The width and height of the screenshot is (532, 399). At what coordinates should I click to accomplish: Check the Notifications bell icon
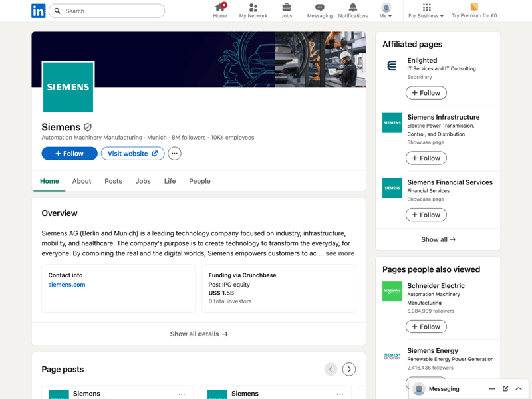[x=352, y=8]
